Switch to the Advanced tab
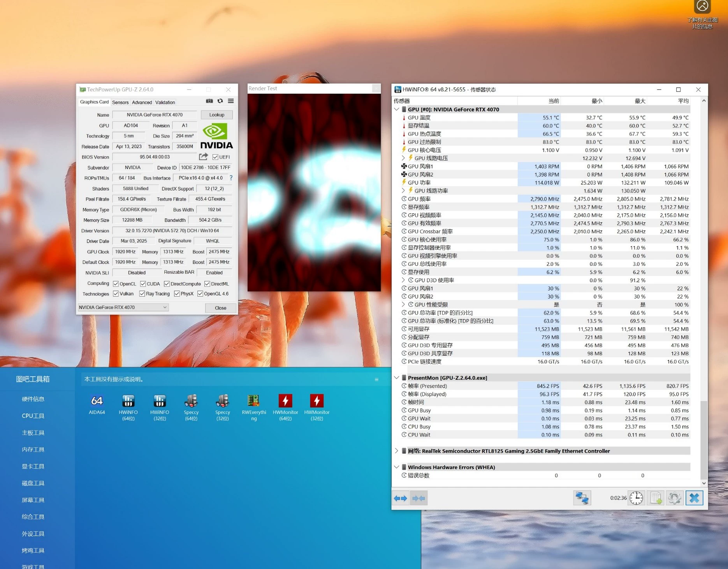 [x=142, y=102]
